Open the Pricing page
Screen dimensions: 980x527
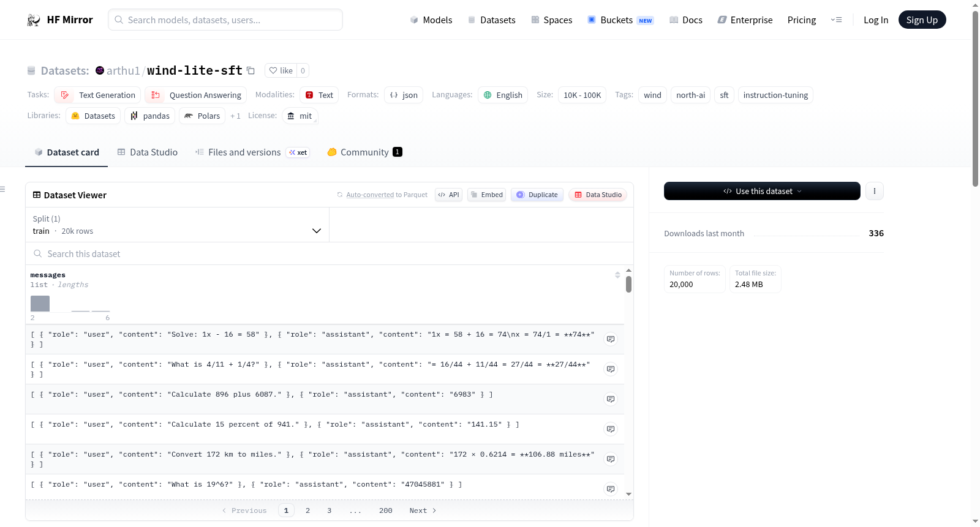pyautogui.click(x=802, y=20)
